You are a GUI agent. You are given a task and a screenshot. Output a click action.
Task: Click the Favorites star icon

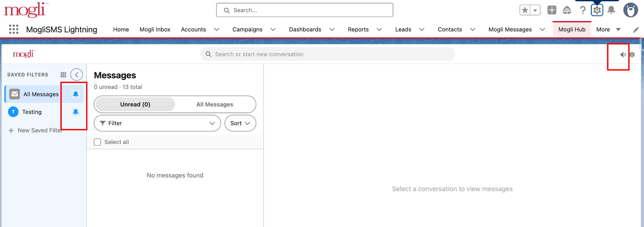525,10
